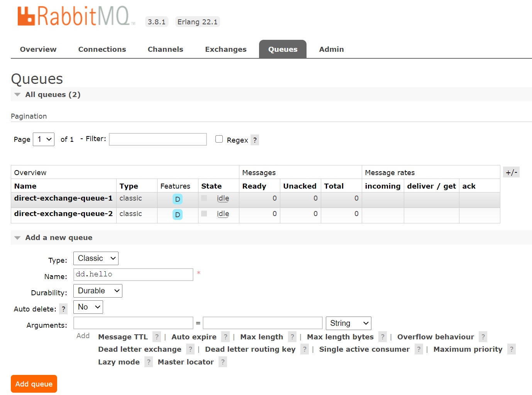
Task: Click help icon after Overflow behaviour
Action: [x=483, y=337]
